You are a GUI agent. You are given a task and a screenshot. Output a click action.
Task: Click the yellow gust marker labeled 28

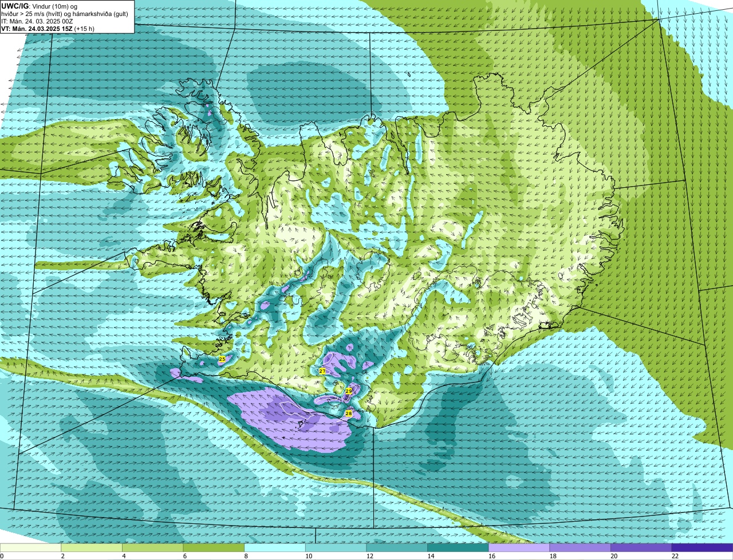coord(349,413)
